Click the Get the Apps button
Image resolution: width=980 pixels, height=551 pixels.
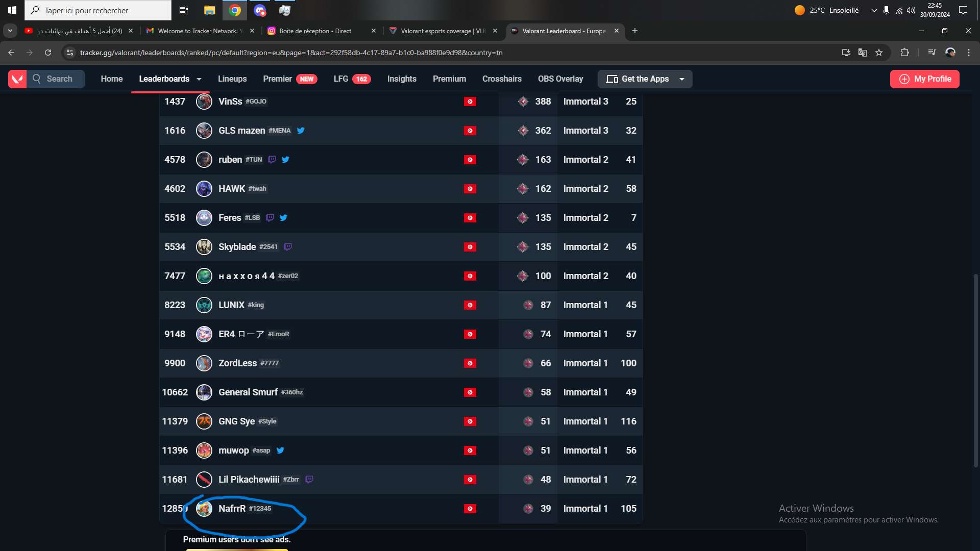(645, 79)
